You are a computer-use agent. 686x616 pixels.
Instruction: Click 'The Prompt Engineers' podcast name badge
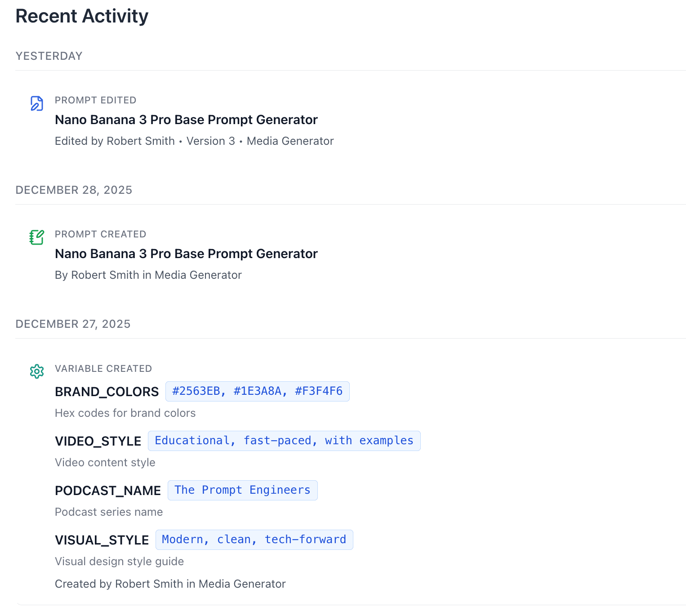click(x=242, y=490)
